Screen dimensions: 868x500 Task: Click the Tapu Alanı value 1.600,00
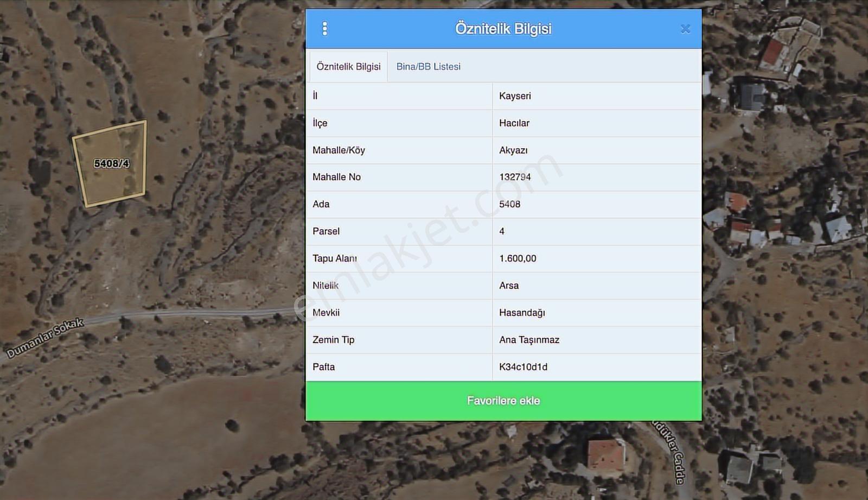tap(518, 258)
